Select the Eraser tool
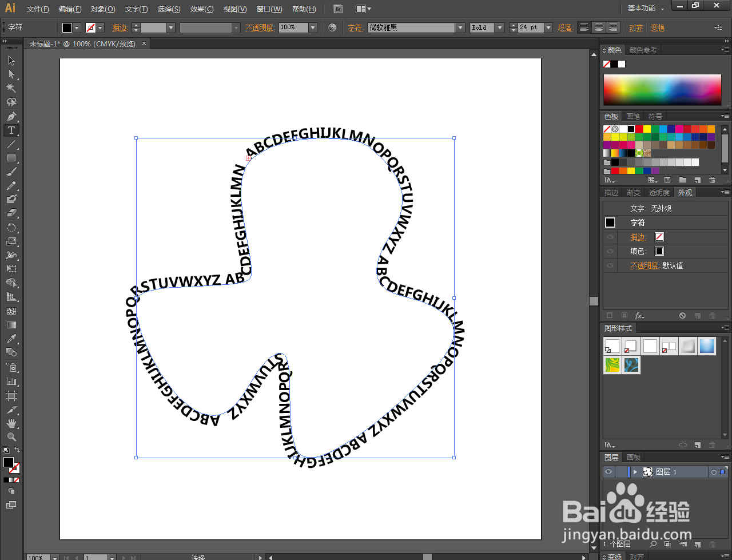This screenshot has height=560, width=732. pyautogui.click(x=11, y=213)
